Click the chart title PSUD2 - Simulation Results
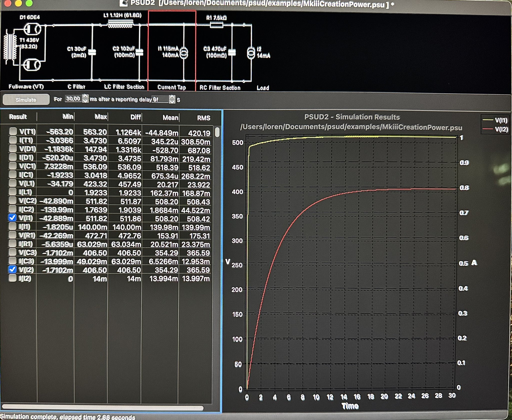 352,117
